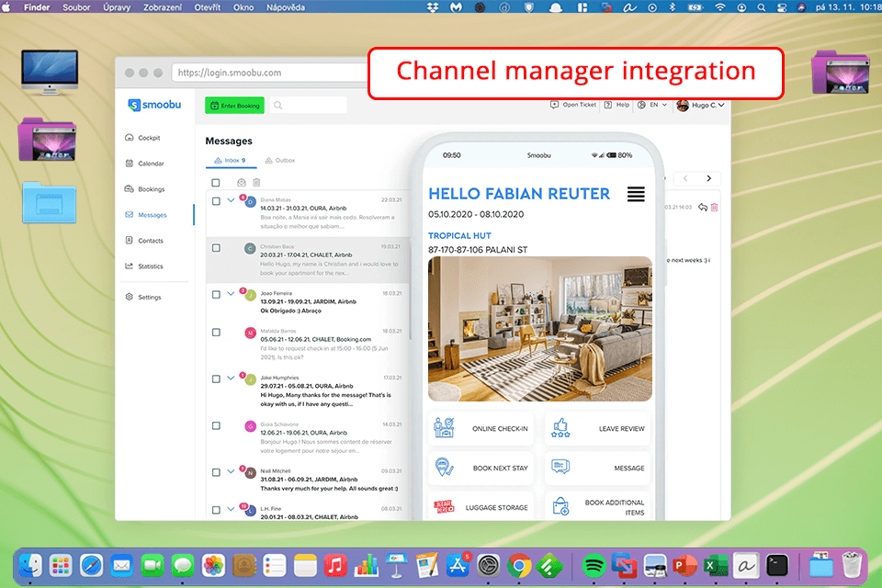
Task: Click the red delete icon in message detail
Action: (x=715, y=207)
